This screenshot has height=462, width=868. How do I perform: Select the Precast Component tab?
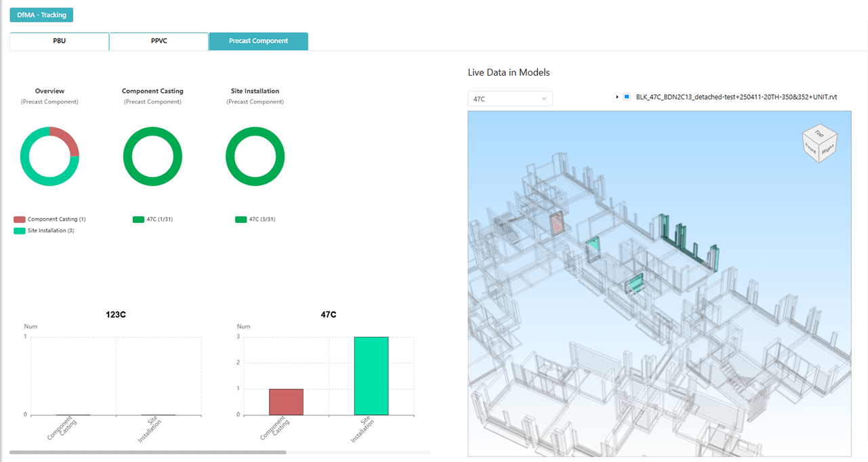click(x=258, y=41)
